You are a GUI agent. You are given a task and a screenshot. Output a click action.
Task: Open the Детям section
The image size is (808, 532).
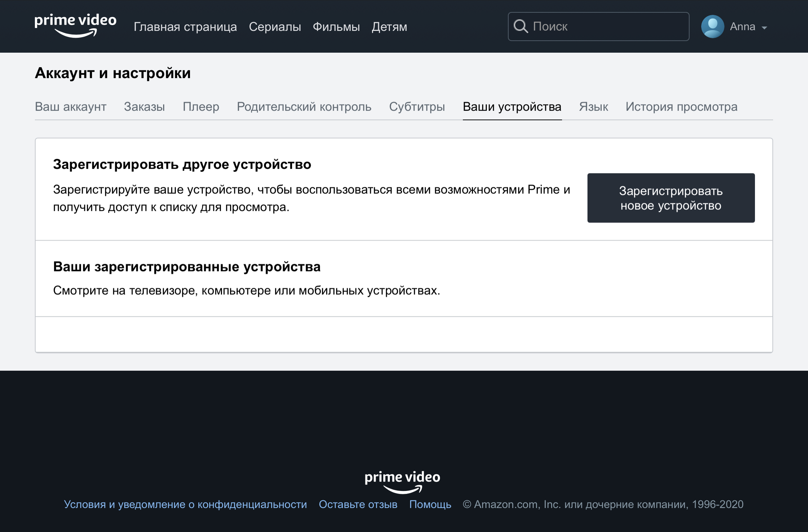click(389, 27)
